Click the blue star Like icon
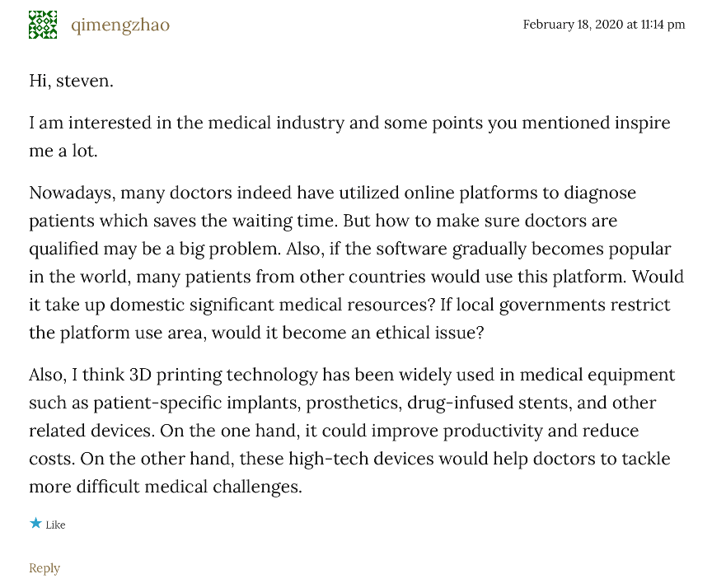The image size is (712, 588). point(35,524)
